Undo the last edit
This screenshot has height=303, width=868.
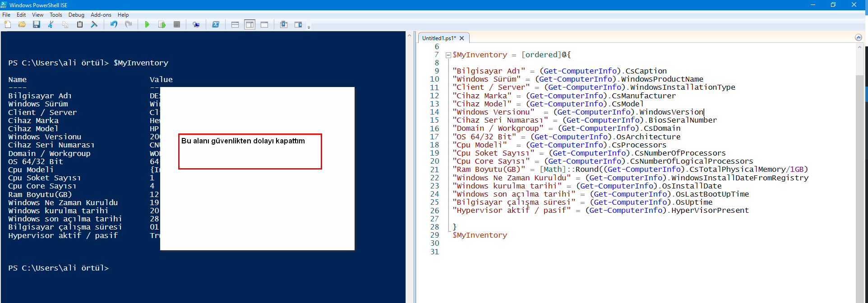pyautogui.click(x=114, y=25)
